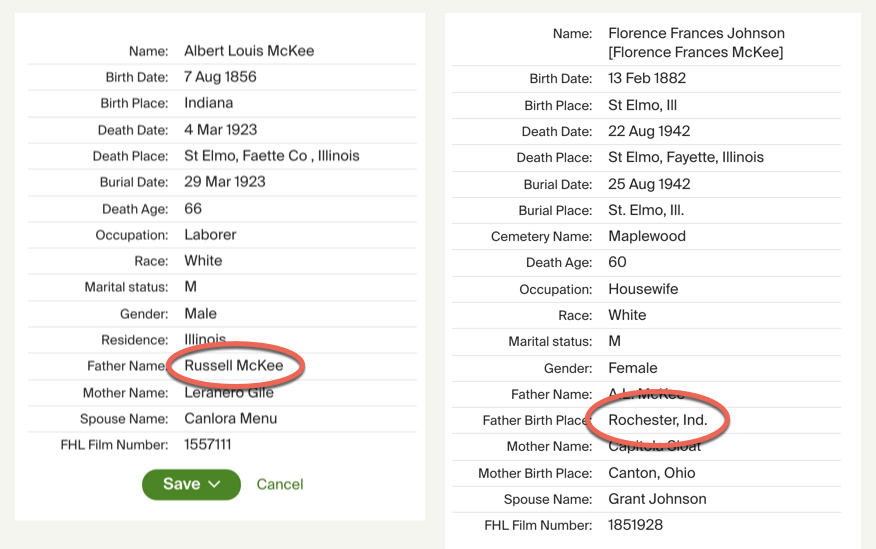Viewport: 876px width, 549px height.
Task: Select the name Albert Louis McKee
Action: click(249, 51)
